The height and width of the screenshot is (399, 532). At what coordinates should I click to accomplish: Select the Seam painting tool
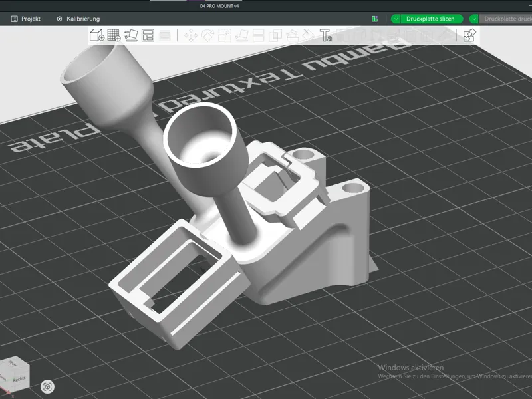(309, 35)
